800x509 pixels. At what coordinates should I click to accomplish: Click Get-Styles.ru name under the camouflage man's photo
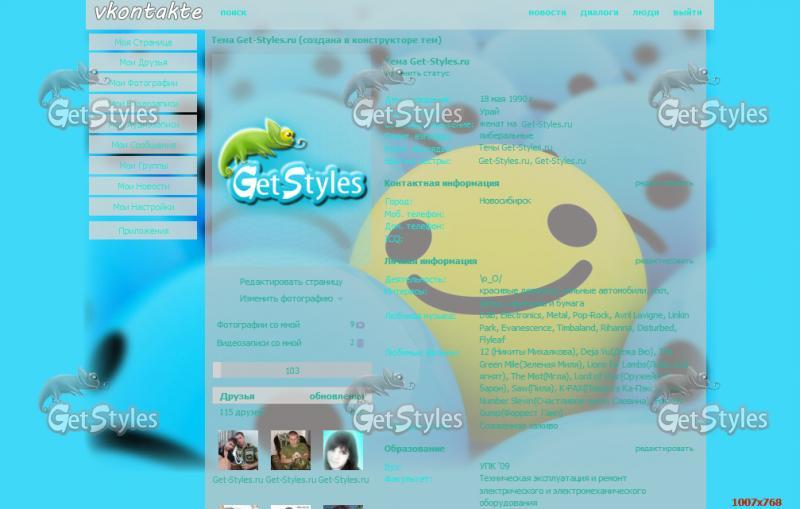291,479
